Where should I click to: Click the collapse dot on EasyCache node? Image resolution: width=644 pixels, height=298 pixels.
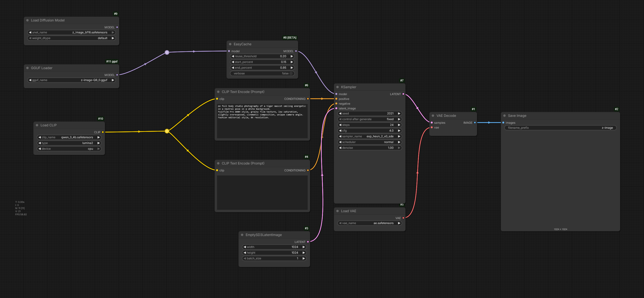230,44
